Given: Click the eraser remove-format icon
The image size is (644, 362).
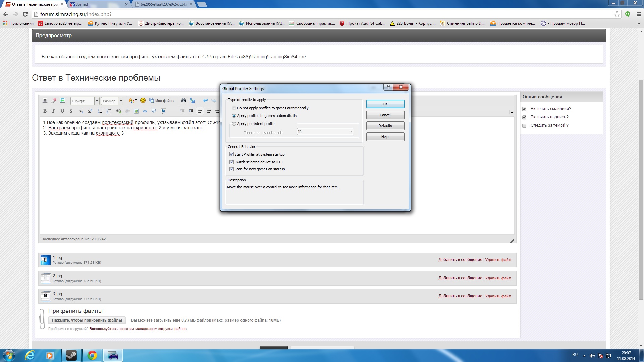Looking at the screenshot, I should [x=54, y=100].
